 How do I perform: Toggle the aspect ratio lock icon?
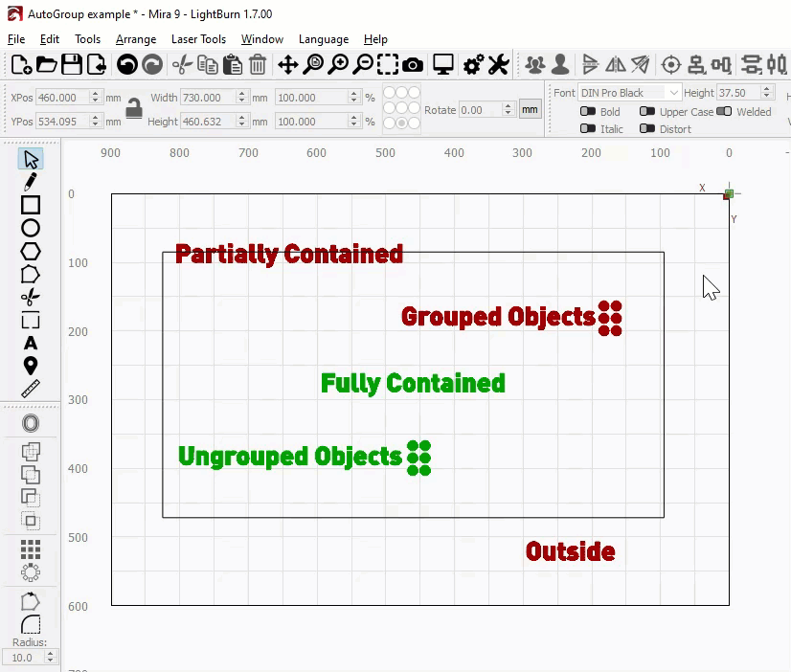point(134,109)
